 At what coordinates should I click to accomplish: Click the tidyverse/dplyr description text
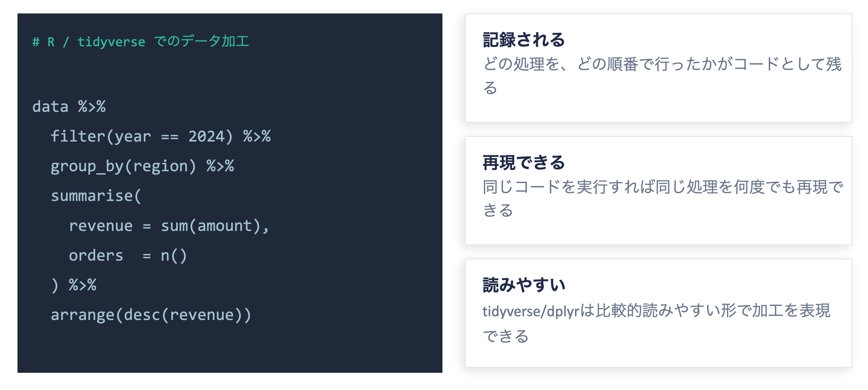click(656, 323)
